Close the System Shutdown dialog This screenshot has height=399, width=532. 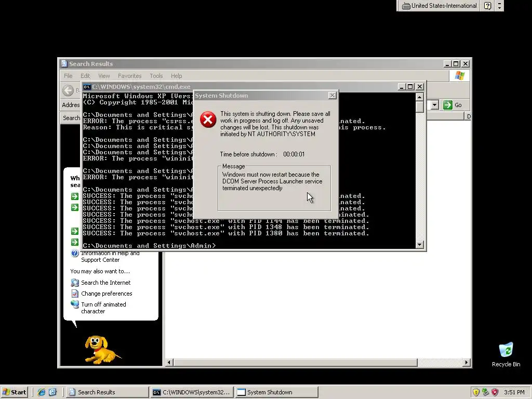click(332, 96)
